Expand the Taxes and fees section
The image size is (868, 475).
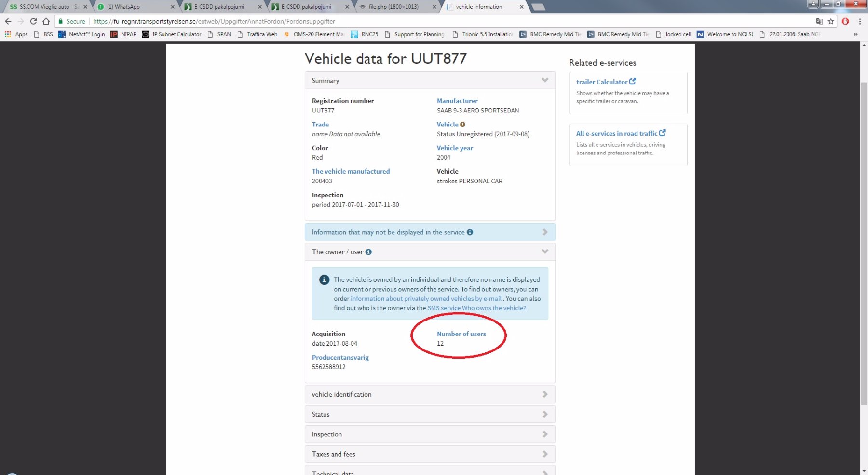click(x=430, y=454)
